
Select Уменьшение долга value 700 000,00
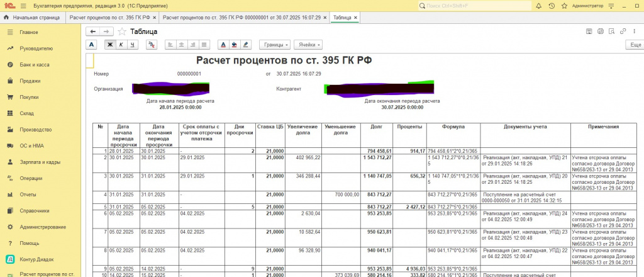341,197
